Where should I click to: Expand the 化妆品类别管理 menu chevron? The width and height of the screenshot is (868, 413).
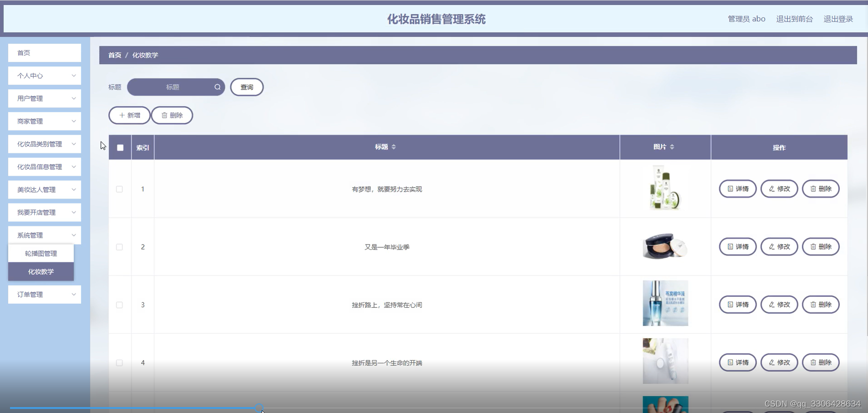(x=74, y=144)
